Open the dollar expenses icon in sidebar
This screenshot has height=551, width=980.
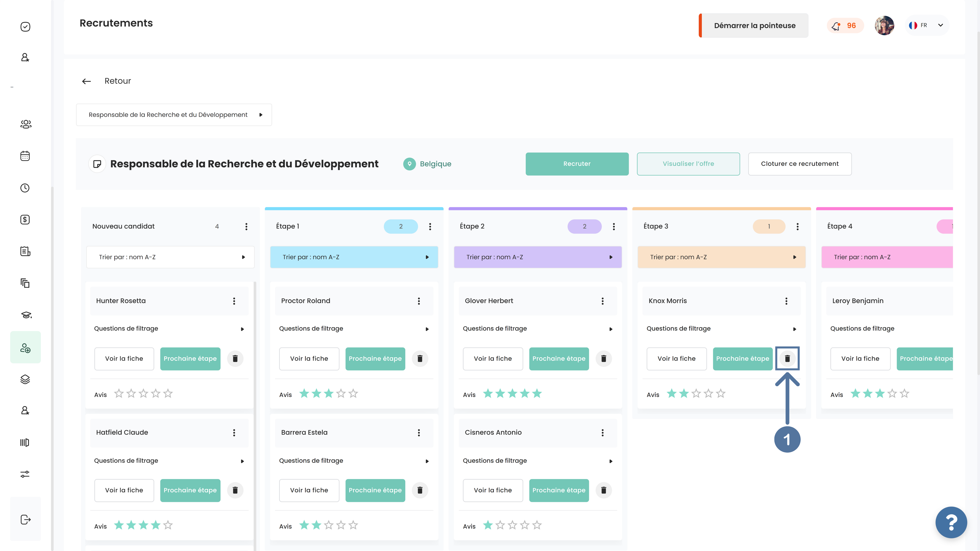click(25, 219)
